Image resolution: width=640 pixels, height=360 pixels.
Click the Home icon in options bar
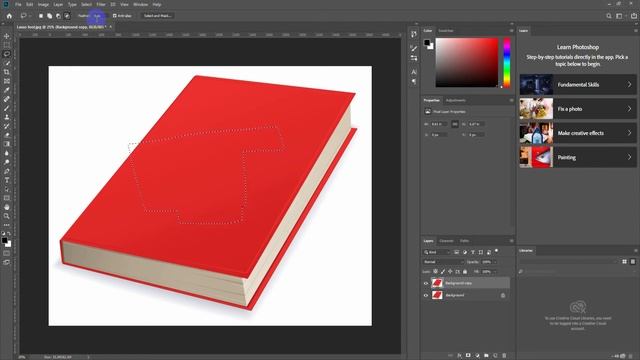click(x=9, y=16)
